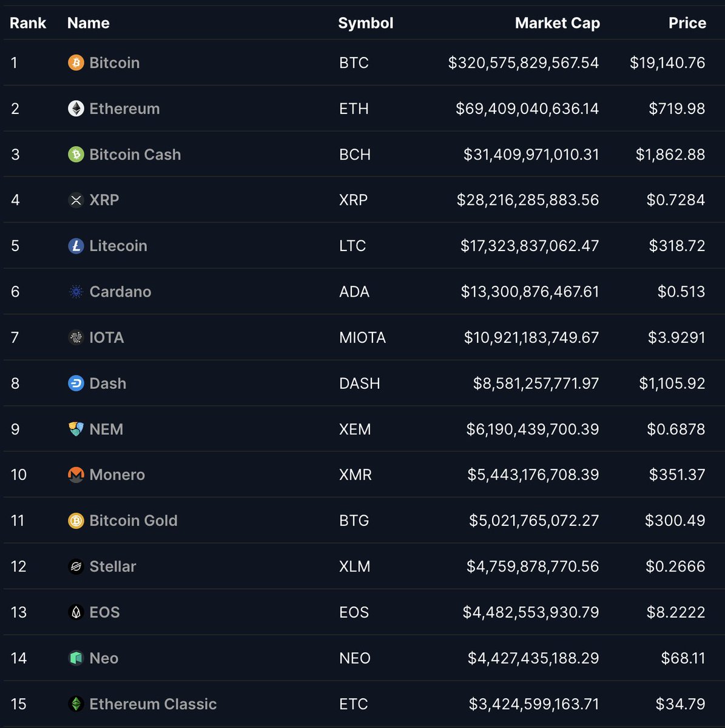Click the Bitcoin coin logo icon
This screenshot has width=725, height=728.
[76, 62]
